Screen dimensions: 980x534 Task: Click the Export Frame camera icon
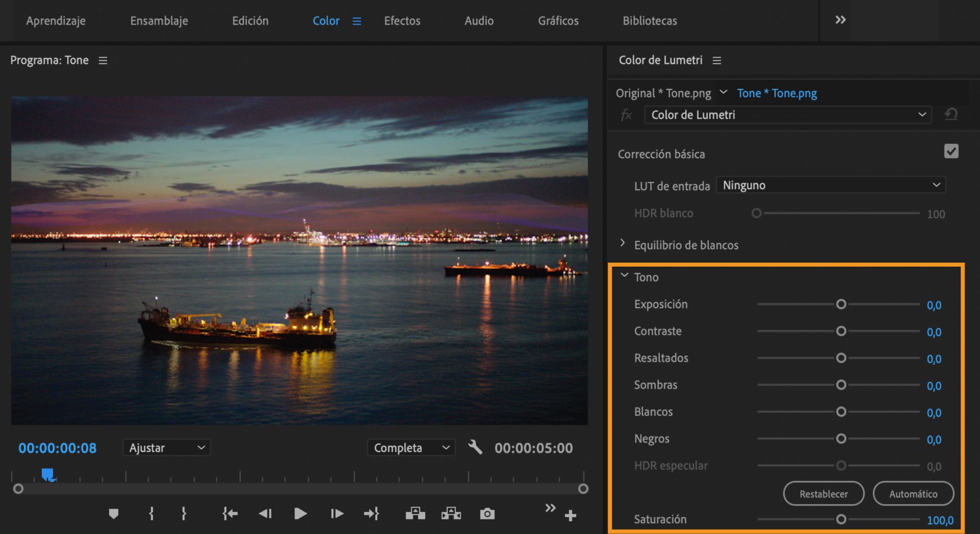[487, 514]
